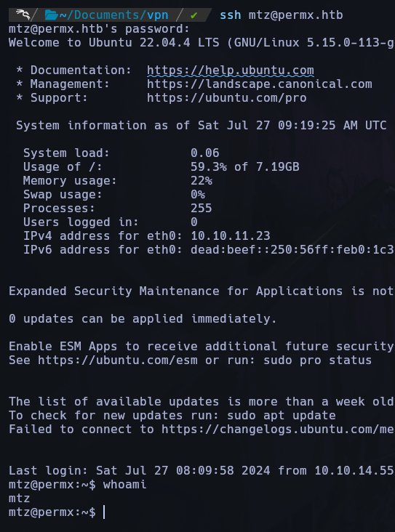This screenshot has width=395, height=532.
Task: Open the https://ubuntu.com/pro support link
Action: (227, 98)
